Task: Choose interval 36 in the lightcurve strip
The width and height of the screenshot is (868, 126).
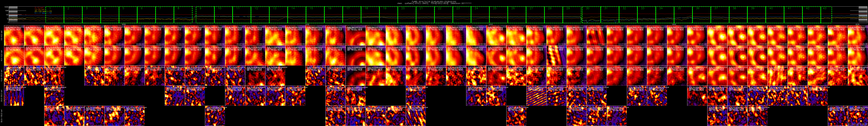Action: pyautogui.click(x=701, y=15)
